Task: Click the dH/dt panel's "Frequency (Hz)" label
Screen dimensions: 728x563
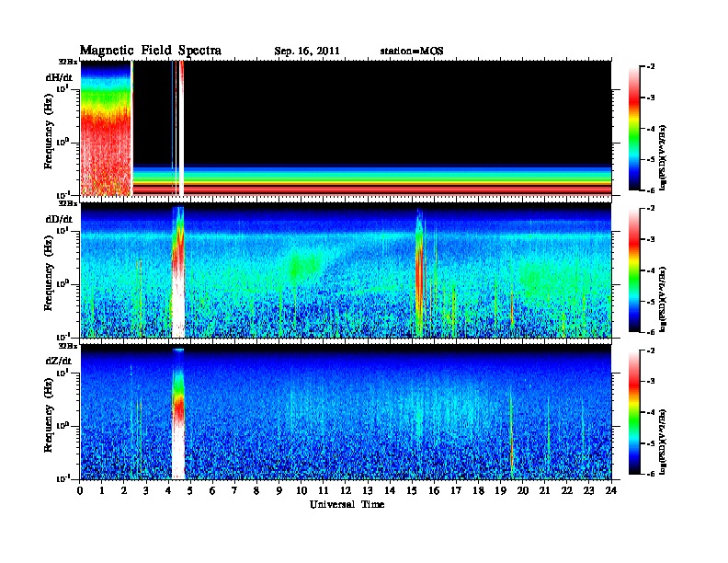Action: tap(49, 132)
